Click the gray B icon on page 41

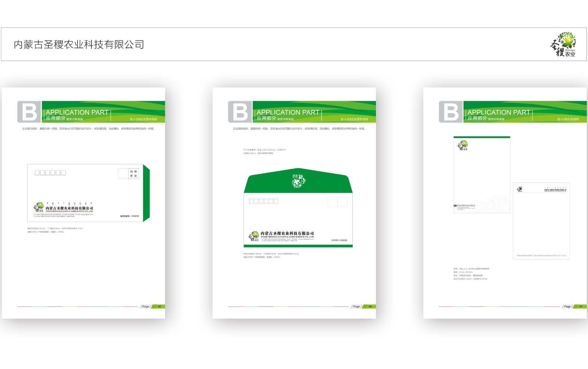tap(451, 112)
